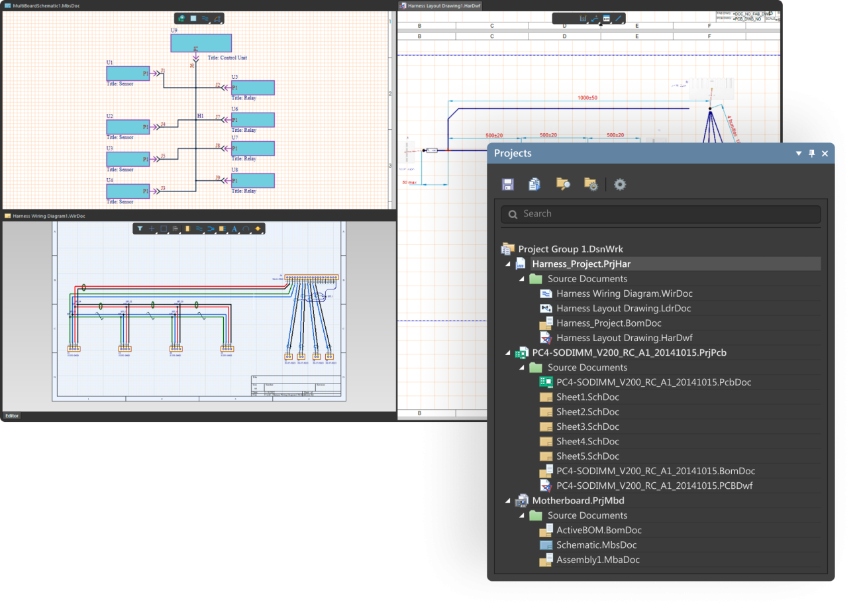861x616 pixels.
Task: Open Schematic.MbsDoc under Motherboard project
Action: tap(596, 545)
